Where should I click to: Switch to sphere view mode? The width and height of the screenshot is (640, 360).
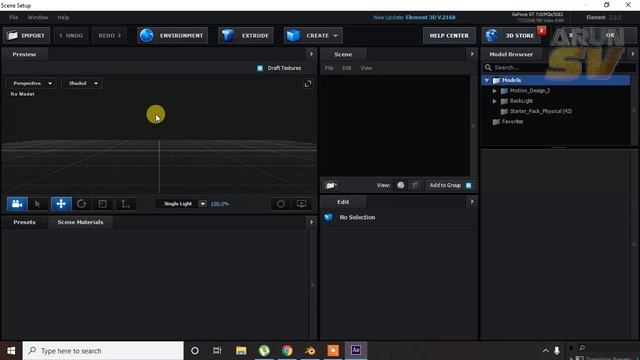[400, 185]
